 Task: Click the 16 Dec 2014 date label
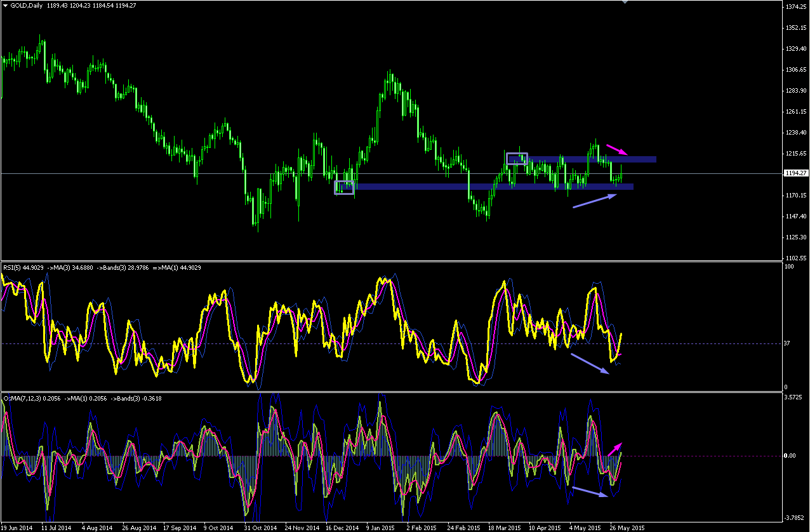pos(342,527)
